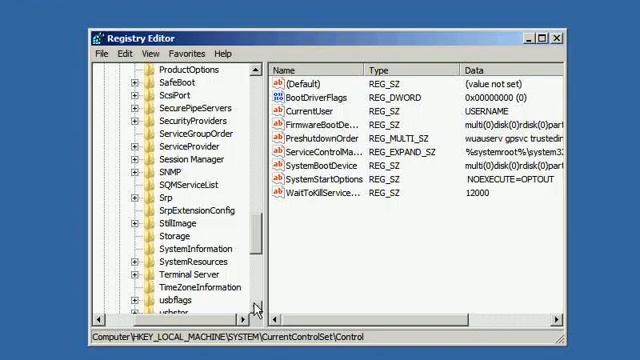Click the SecurityProviders folder icon
The image size is (640, 360).
tap(149, 121)
